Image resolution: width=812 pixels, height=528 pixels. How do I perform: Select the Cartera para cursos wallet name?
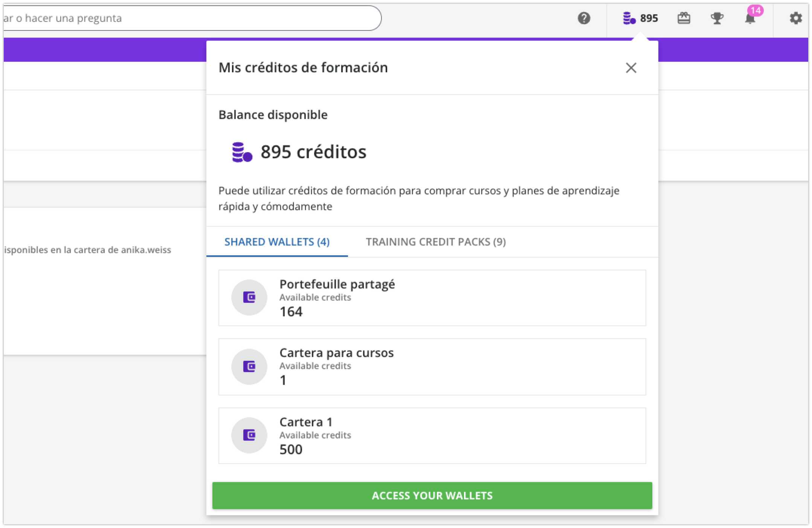point(336,353)
